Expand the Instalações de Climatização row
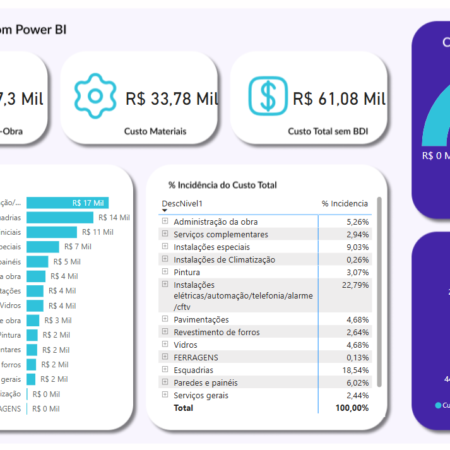 point(165,259)
